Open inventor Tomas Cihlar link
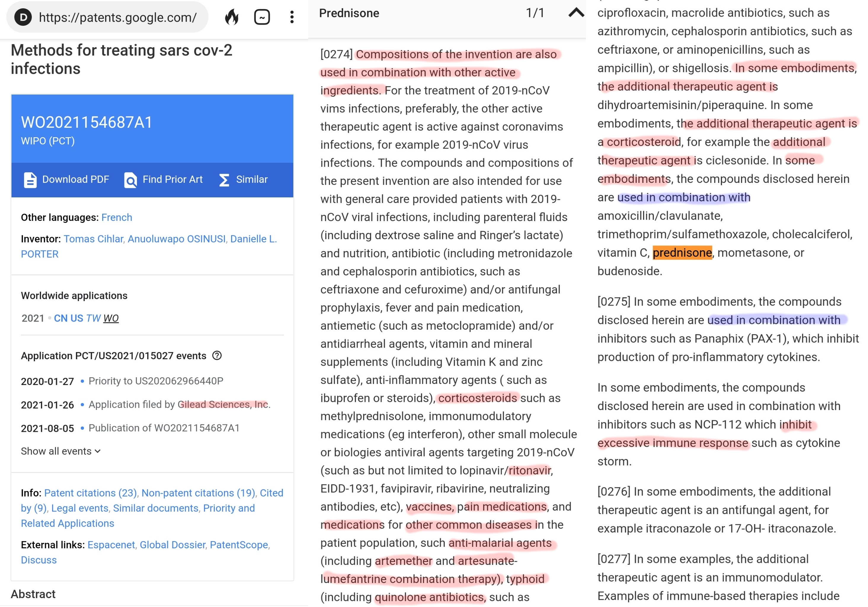 click(x=93, y=239)
